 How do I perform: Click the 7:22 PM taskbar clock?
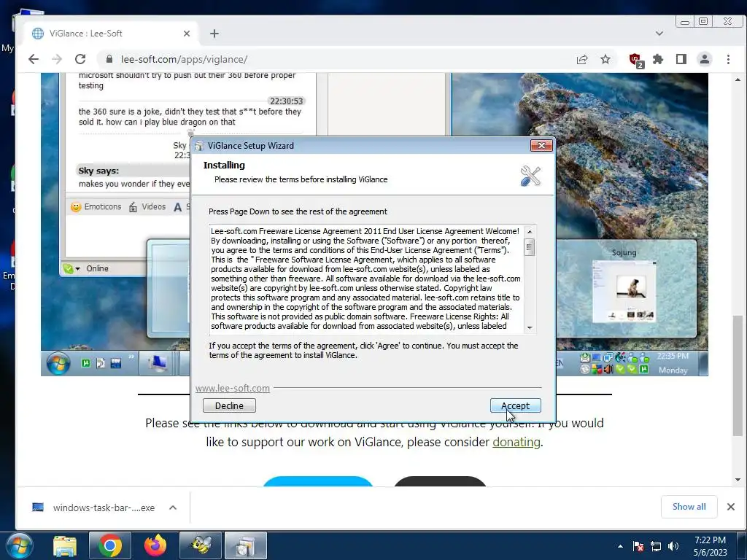[711, 546]
